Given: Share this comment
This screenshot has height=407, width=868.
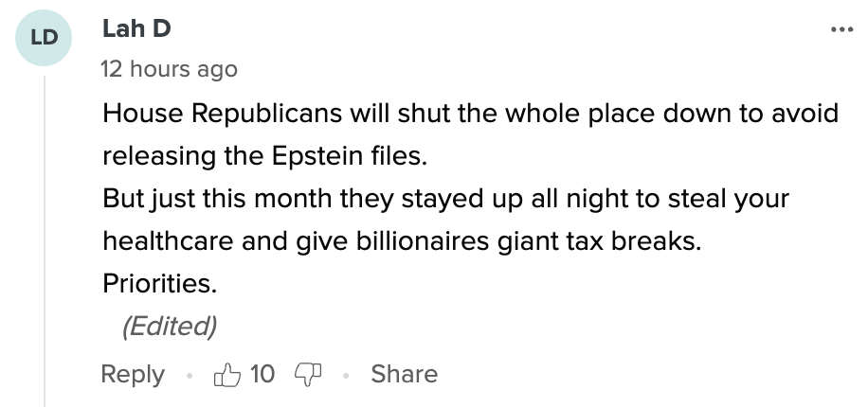Looking at the screenshot, I should tap(404, 375).
